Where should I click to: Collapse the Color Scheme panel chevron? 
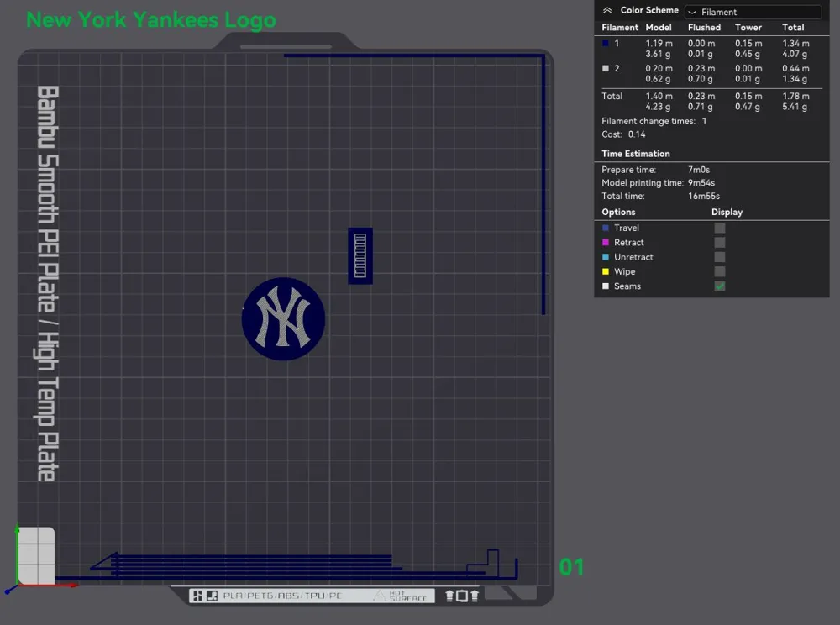[607, 10]
